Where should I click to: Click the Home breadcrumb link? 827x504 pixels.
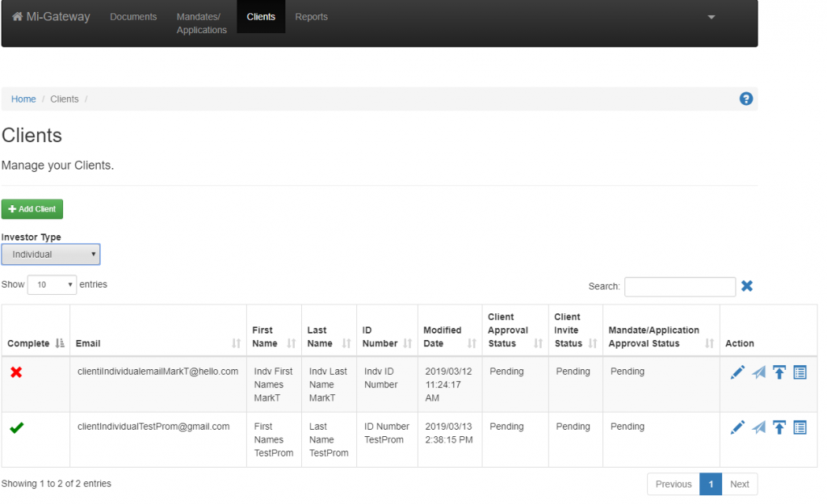pos(23,99)
